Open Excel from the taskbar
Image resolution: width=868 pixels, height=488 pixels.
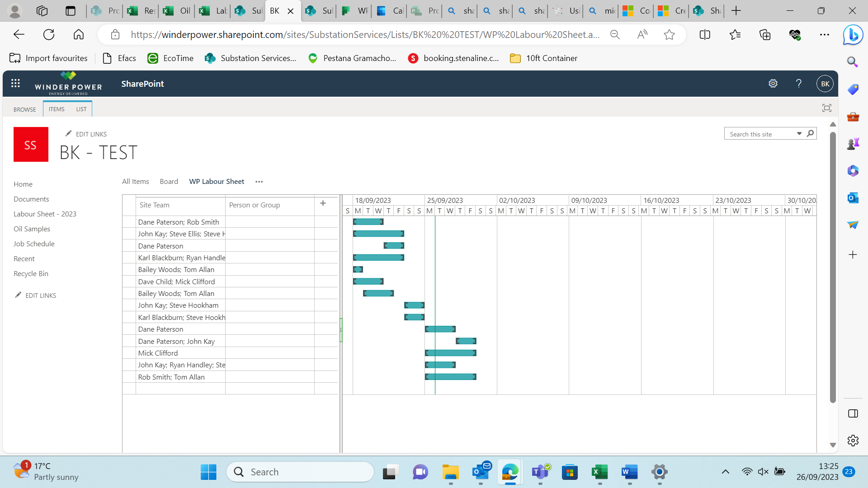click(599, 471)
